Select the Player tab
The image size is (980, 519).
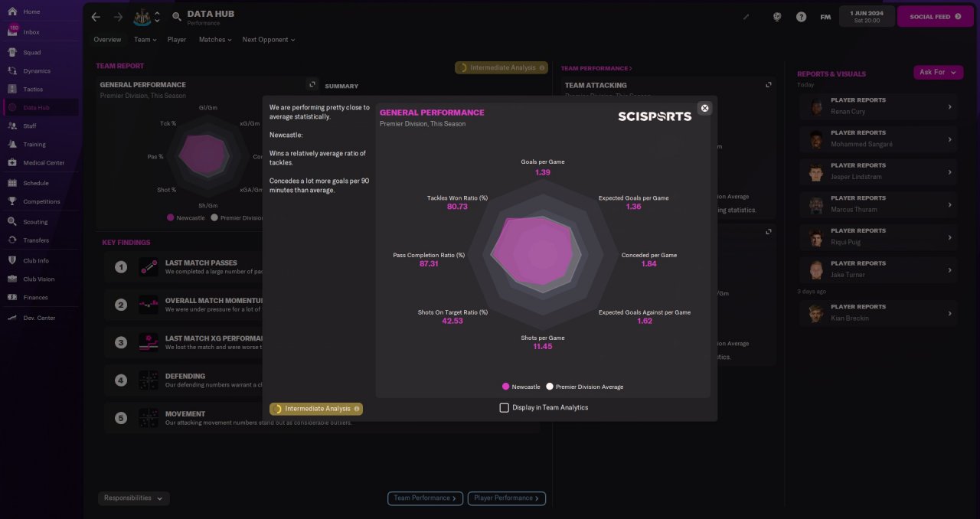(x=177, y=40)
